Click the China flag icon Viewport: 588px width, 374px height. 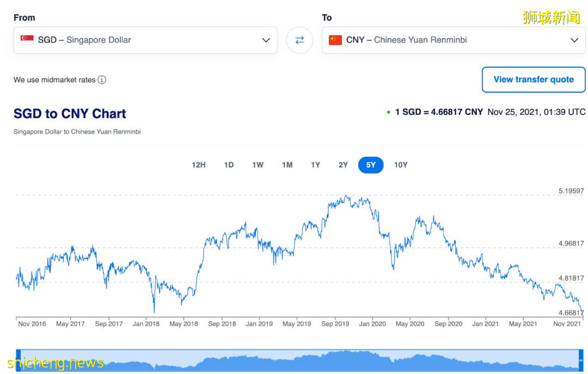tap(335, 40)
